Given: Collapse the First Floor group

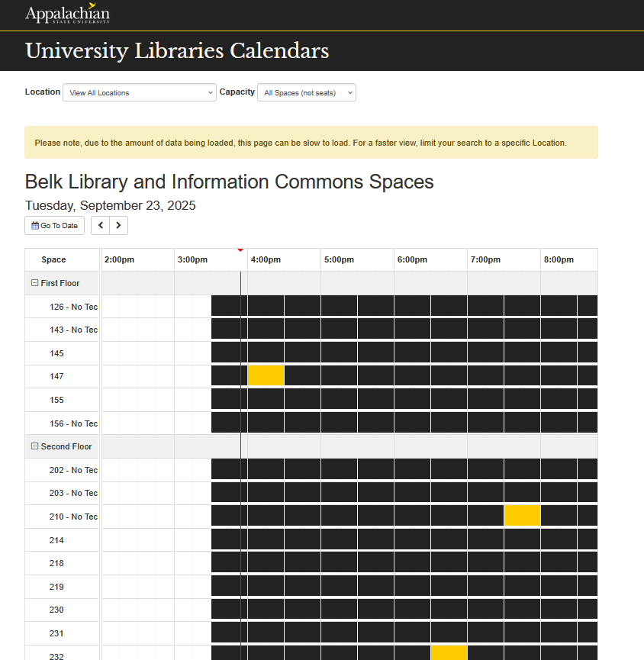Looking at the screenshot, I should click(x=34, y=283).
